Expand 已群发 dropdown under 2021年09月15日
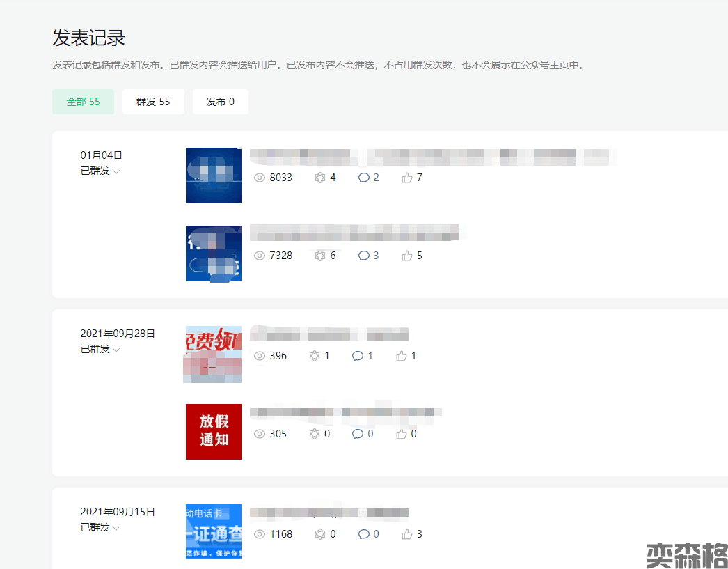The height and width of the screenshot is (569, 728). coord(116,528)
